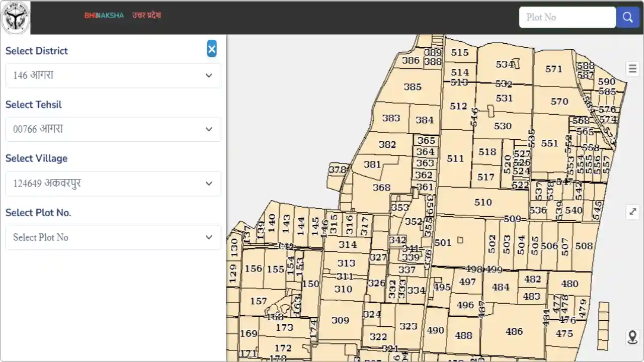The height and width of the screenshot is (362, 644).
Task: Focus the Plot No search field
Action: pos(567,17)
